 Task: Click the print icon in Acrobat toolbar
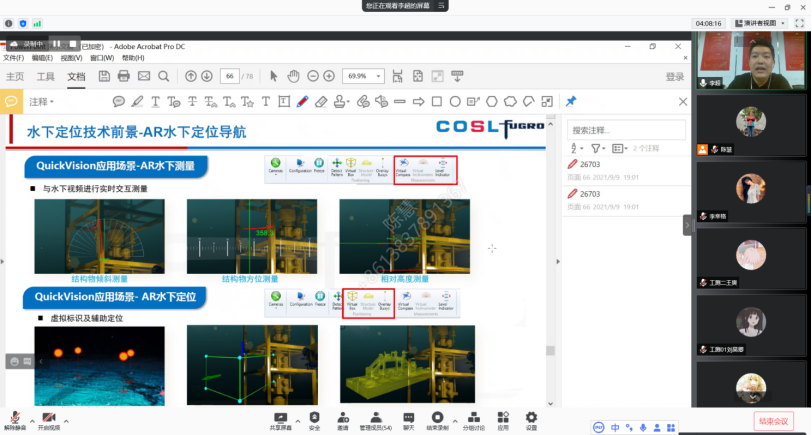123,76
